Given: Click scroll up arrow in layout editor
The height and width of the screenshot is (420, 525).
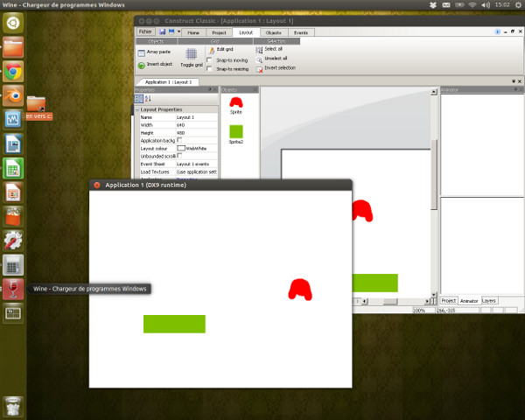Looking at the screenshot, I should click(434, 91).
